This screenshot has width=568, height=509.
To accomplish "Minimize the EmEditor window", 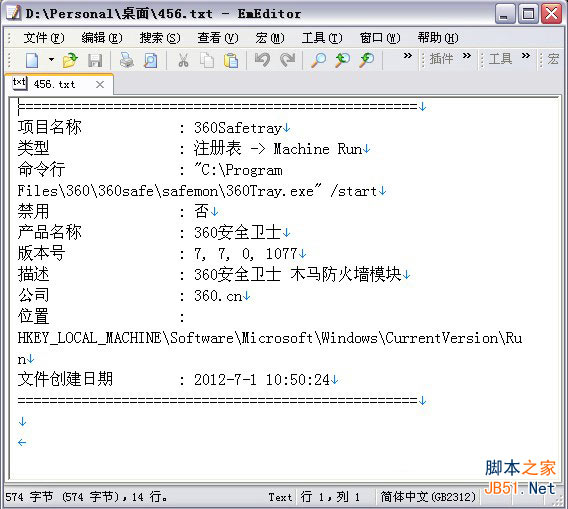I will (505, 14).
